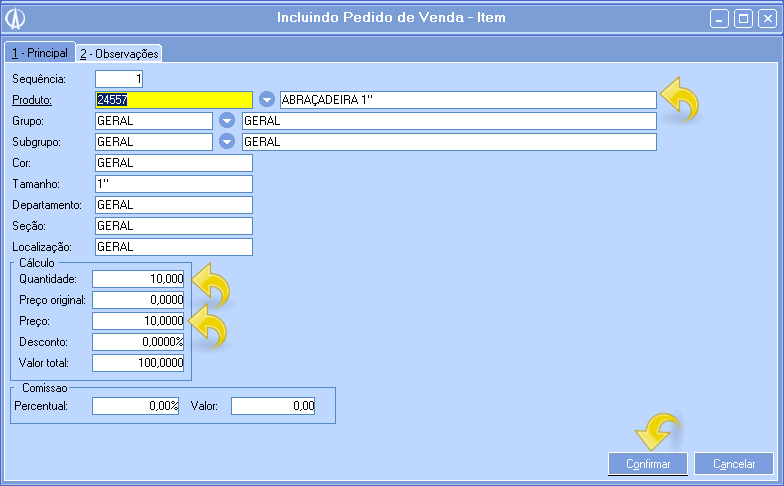Expand the Subgrupo lookup dropdown arrow
784x486 pixels.
tap(227, 142)
